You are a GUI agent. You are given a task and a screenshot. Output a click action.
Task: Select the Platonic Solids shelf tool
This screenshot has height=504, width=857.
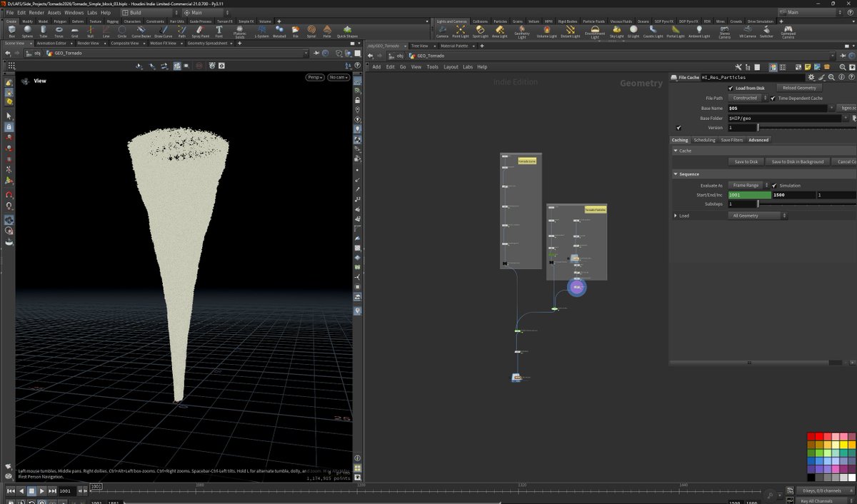click(240, 31)
